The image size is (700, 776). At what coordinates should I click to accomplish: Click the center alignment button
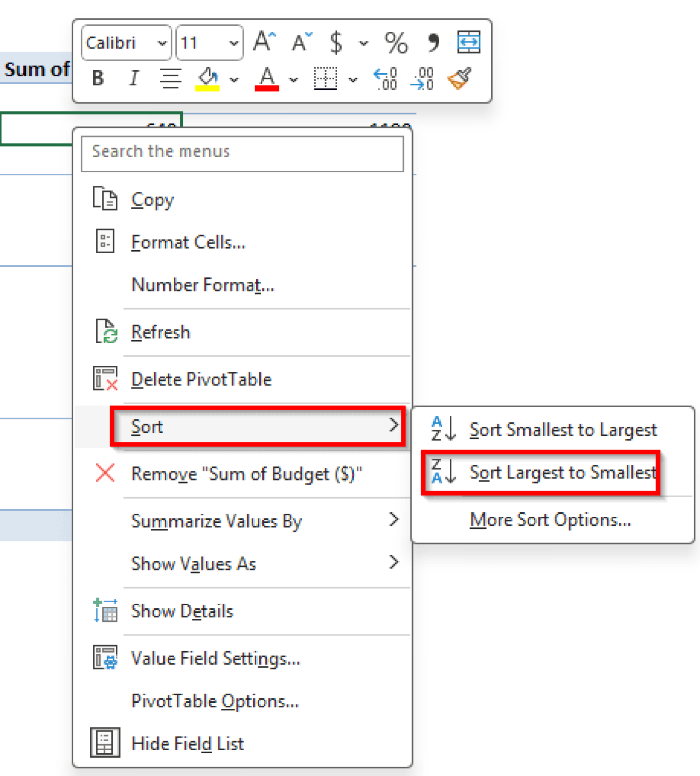tap(170, 79)
